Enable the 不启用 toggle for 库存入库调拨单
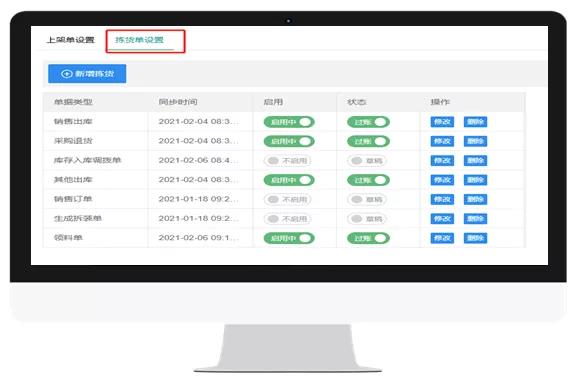 click(288, 161)
